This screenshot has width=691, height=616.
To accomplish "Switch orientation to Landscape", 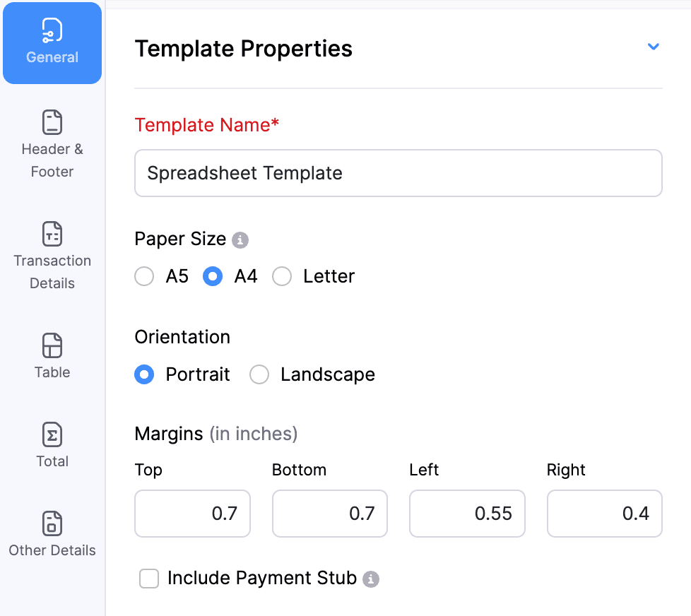I will tap(259, 374).
